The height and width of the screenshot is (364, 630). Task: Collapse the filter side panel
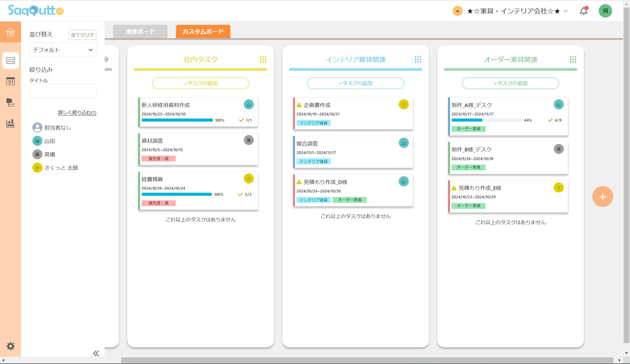(96, 353)
